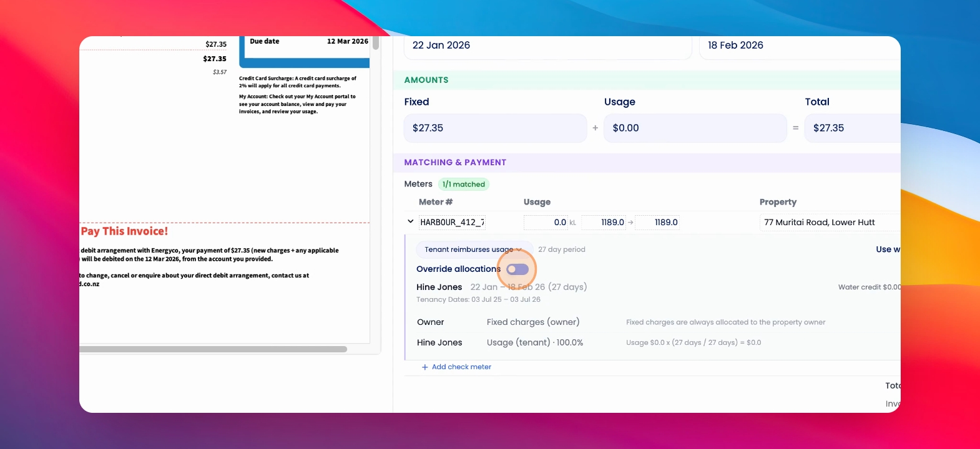
Task: Click the fixed charges always allocated note
Action: click(726, 322)
